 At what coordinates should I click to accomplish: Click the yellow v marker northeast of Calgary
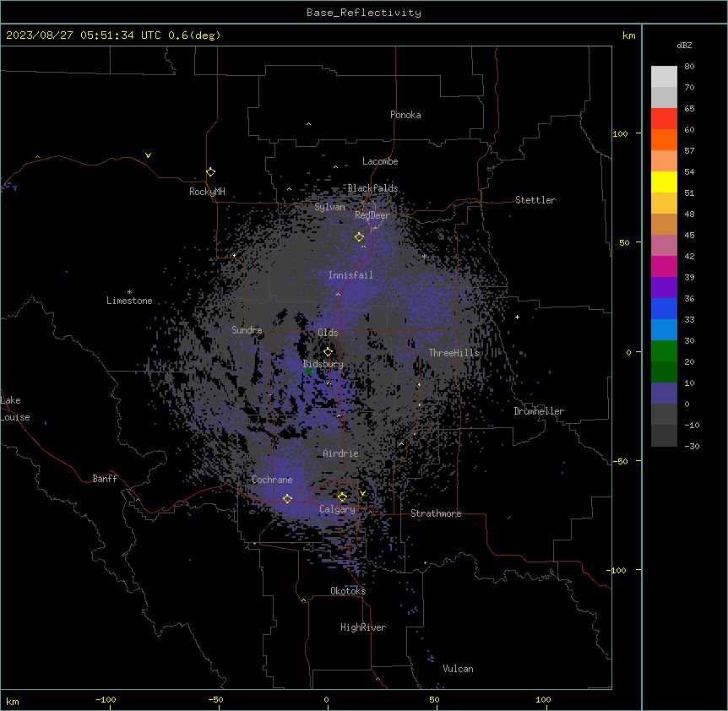[362, 493]
